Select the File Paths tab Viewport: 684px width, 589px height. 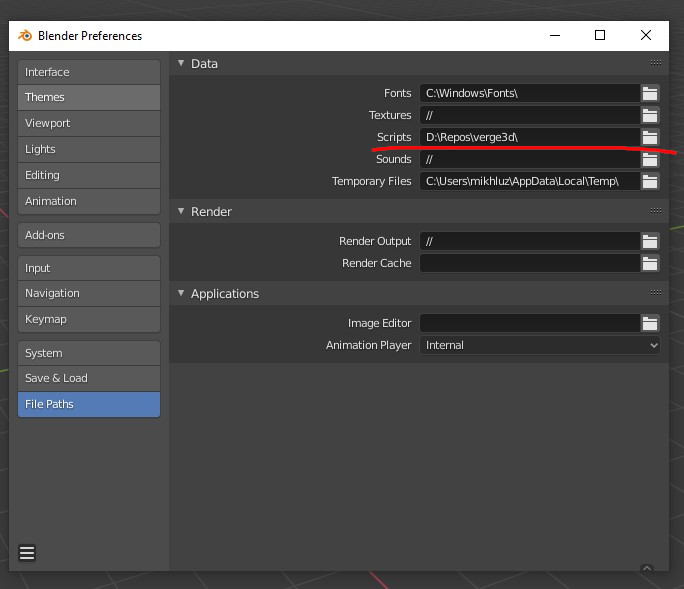coord(89,404)
